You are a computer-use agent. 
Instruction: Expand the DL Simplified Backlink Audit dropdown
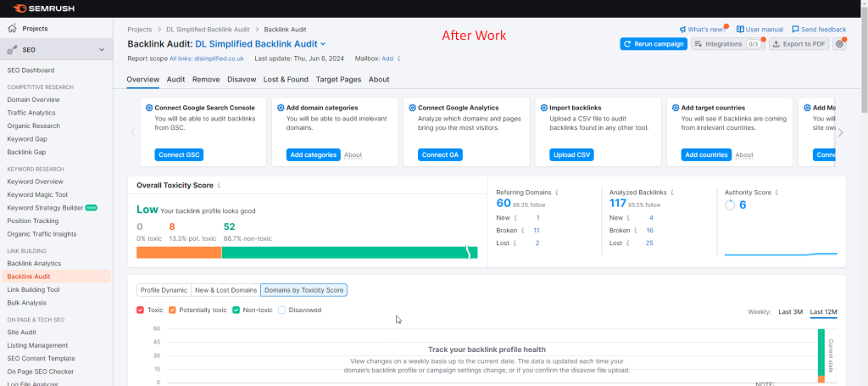coord(323,43)
